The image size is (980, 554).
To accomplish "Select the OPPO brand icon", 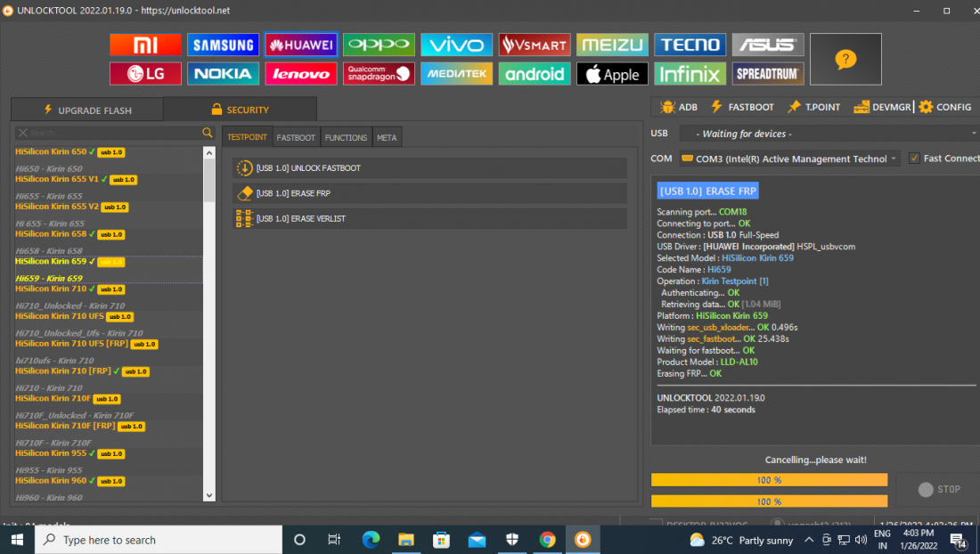I will (379, 45).
